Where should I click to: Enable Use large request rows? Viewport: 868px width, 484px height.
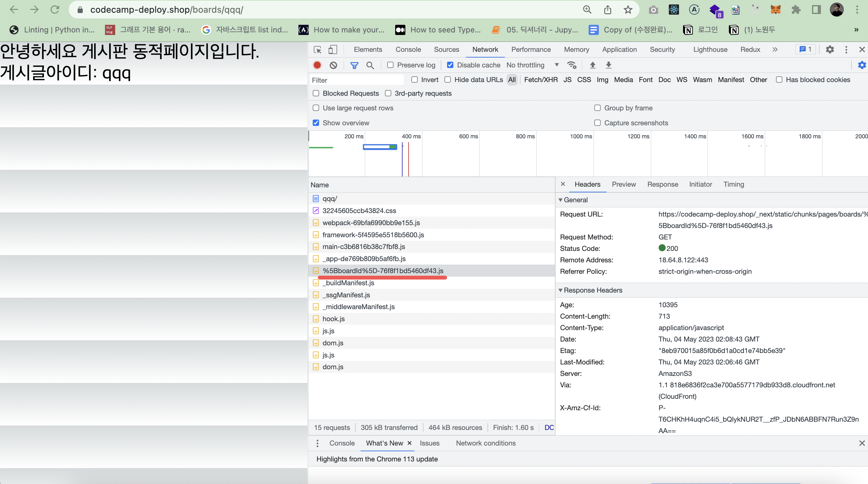316,108
